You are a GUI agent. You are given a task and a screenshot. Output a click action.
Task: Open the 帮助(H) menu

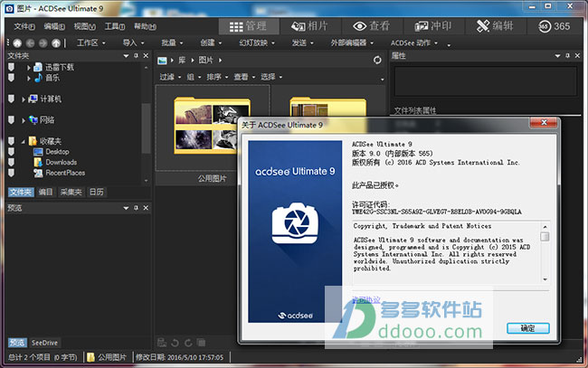click(x=145, y=26)
